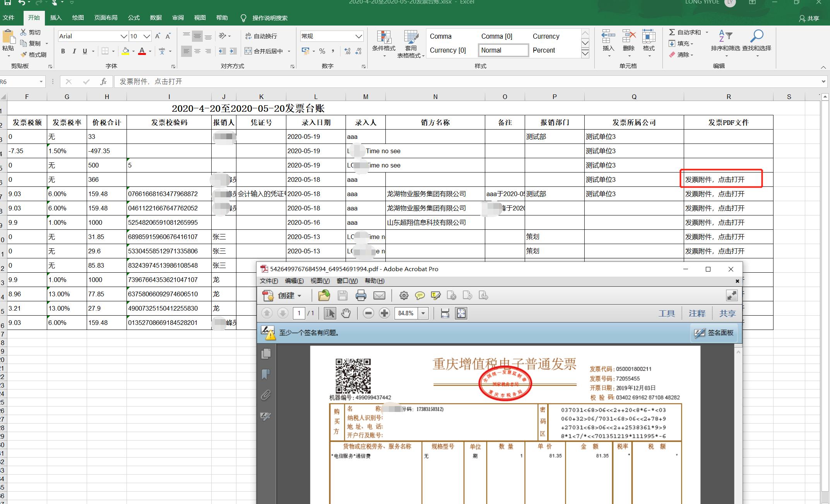Click the Acrobat print icon
830x504 pixels.
tap(361, 296)
